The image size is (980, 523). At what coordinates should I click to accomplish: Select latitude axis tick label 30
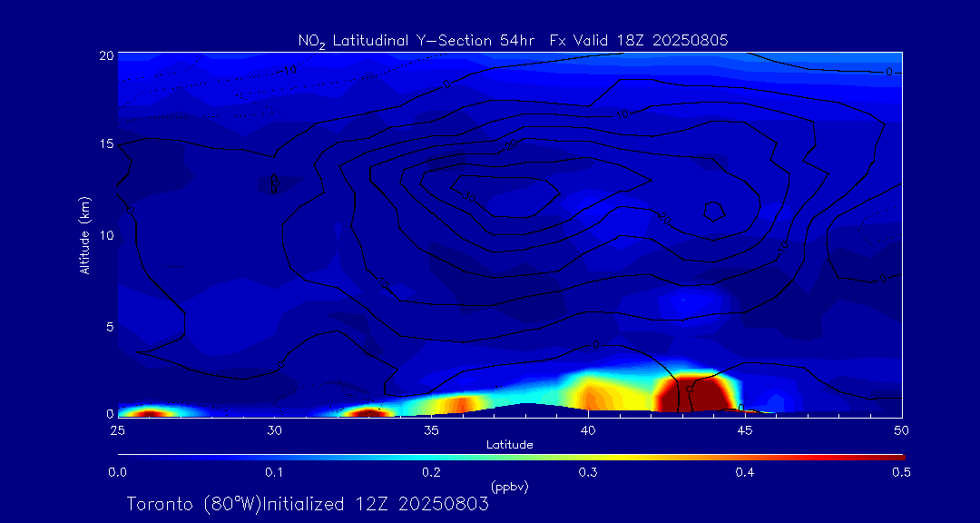point(274,429)
